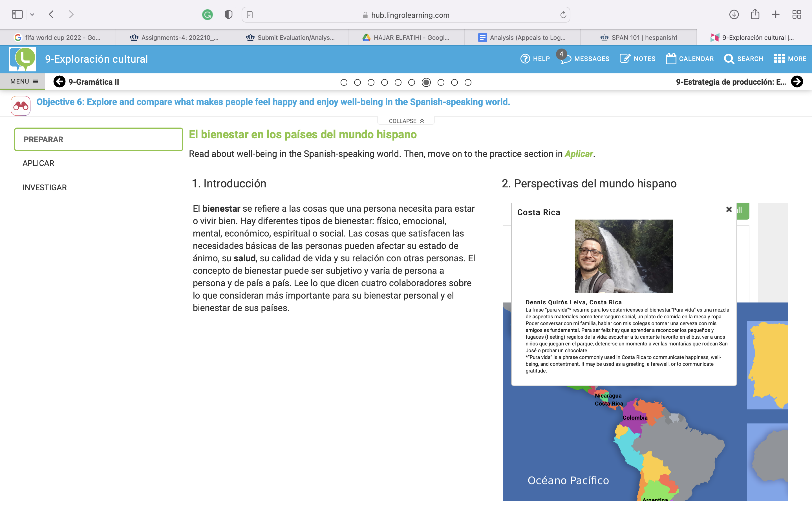Click Dennis Quirós waterfall photo
Image resolution: width=812 pixels, height=508 pixels.
[624, 256]
